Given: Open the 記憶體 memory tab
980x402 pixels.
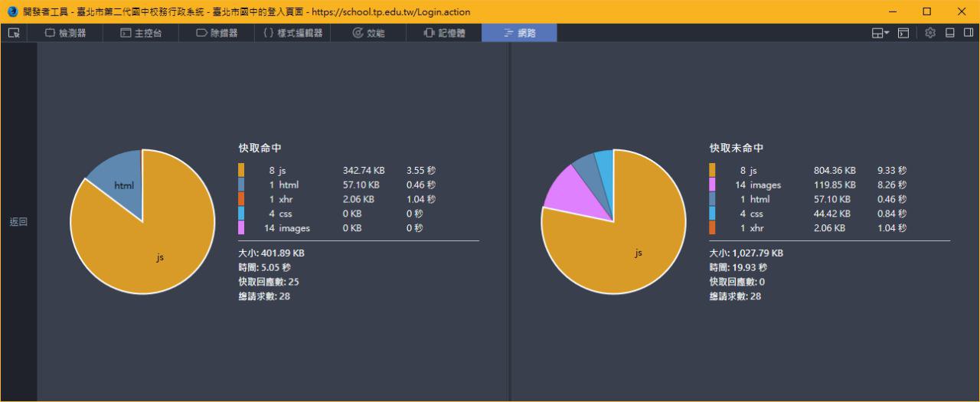Looking at the screenshot, I should point(444,33).
